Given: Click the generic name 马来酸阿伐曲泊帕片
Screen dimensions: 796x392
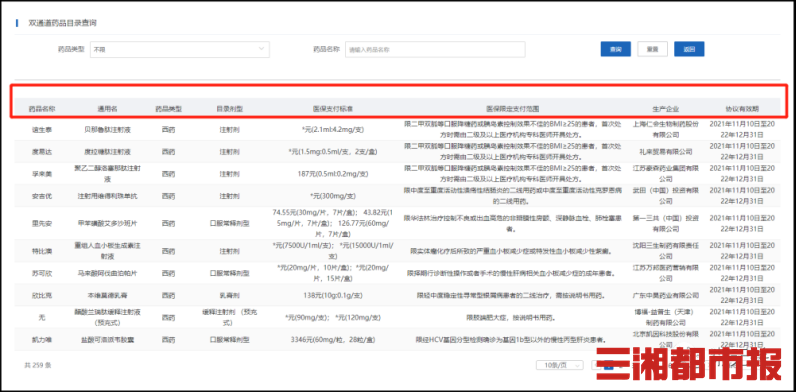Looking at the screenshot, I should click(x=108, y=273).
